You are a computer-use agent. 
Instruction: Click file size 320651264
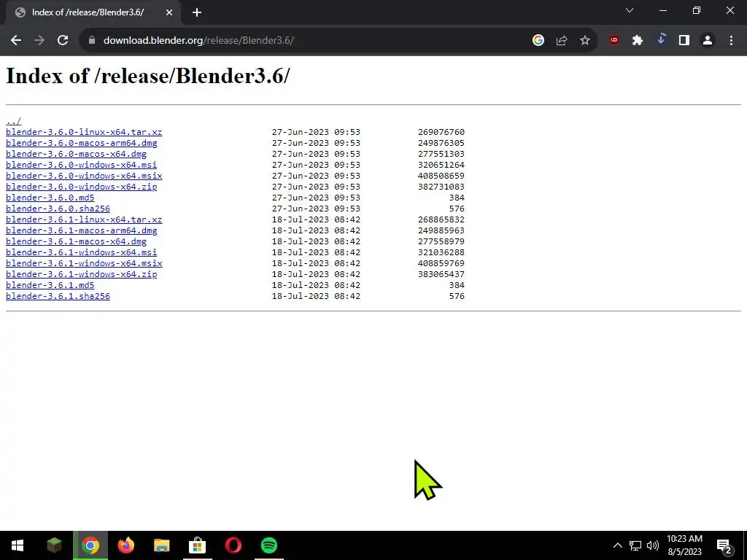441,165
